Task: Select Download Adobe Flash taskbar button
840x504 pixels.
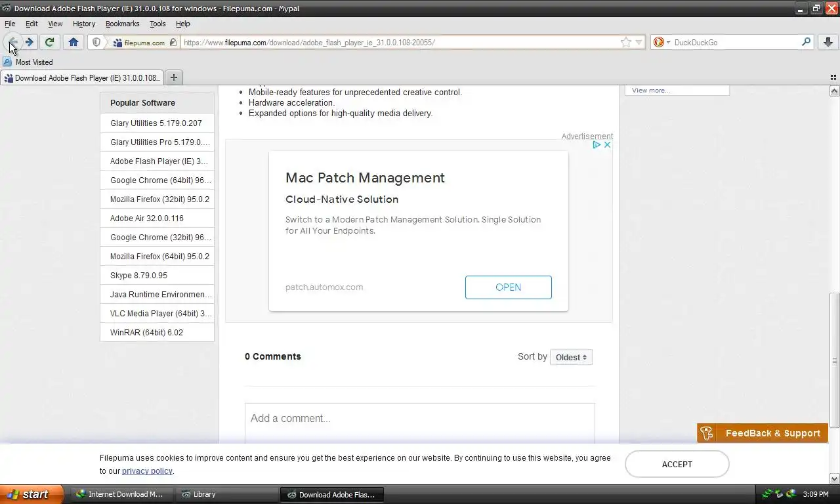Action: pyautogui.click(x=332, y=494)
